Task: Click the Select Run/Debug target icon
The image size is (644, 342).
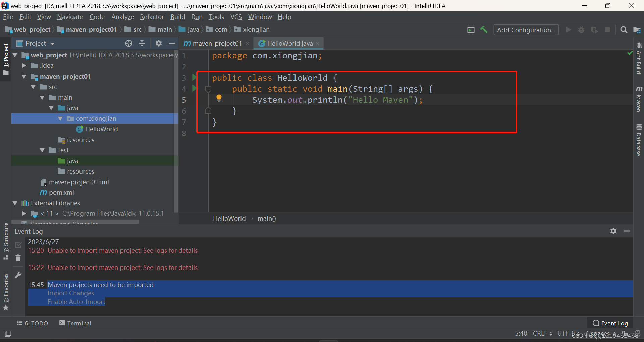Action: [x=471, y=30]
